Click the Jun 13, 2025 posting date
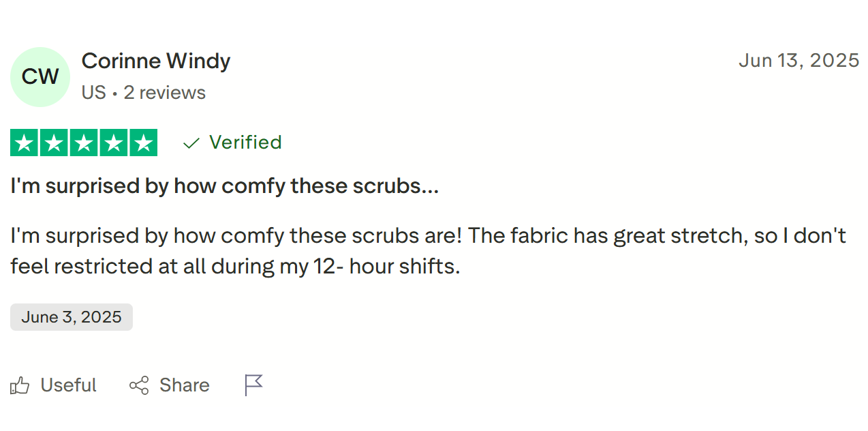The image size is (868, 431). tap(799, 61)
